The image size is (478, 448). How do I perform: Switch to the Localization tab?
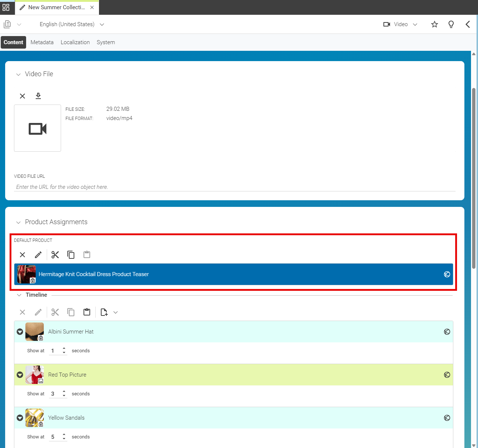[75, 42]
